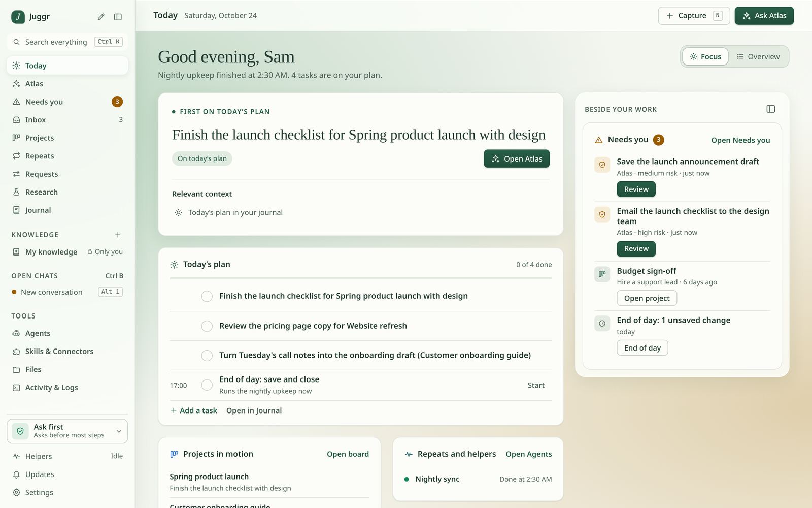Click the End of day button
The height and width of the screenshot is (508, 812).
coord(642,348)
